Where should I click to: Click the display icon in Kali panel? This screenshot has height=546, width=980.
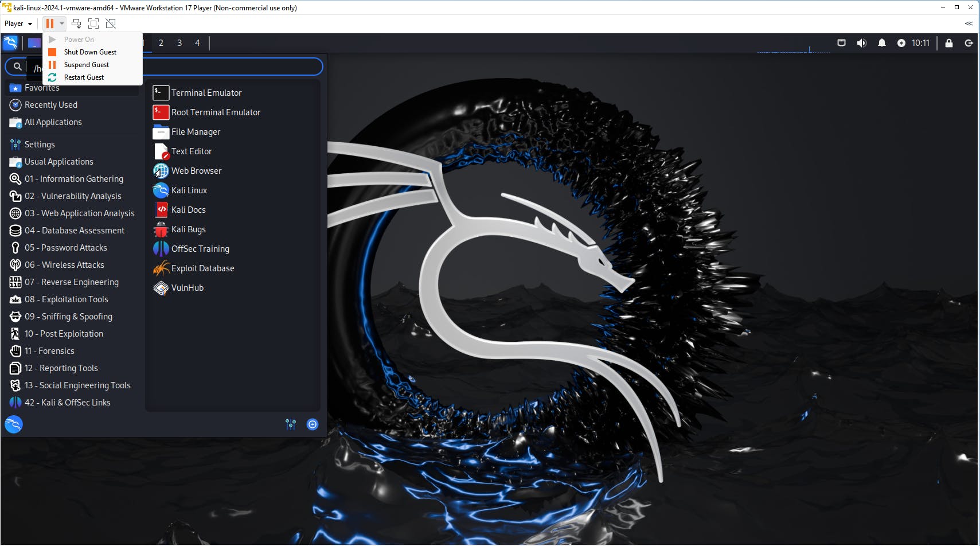[x=841, y=43]
